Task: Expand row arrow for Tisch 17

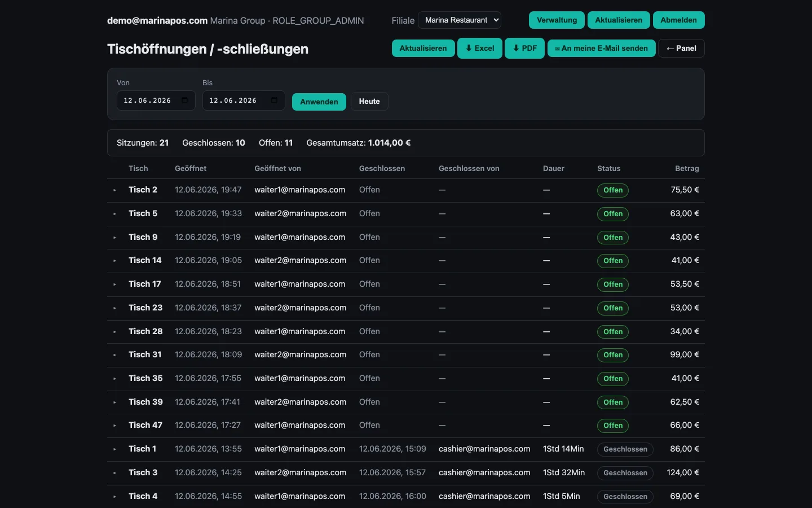Action: coord(114,284)
